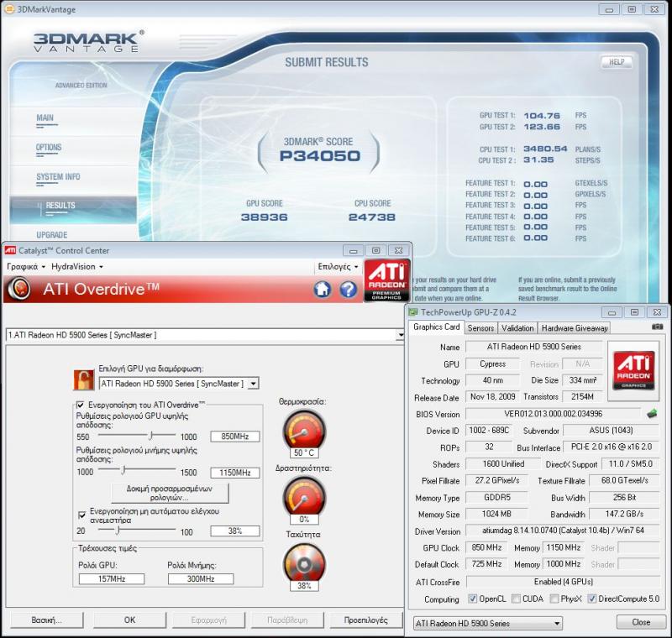
Task: Open UPGRADE in 3DMark sidebar
Action: [52, 235]
